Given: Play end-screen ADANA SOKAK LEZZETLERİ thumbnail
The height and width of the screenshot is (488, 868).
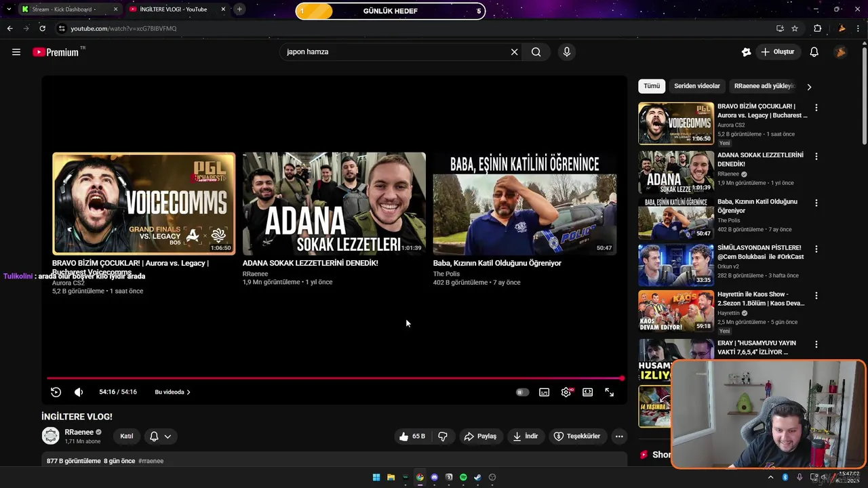Looking at the screenshot, I should coord(334,203).
